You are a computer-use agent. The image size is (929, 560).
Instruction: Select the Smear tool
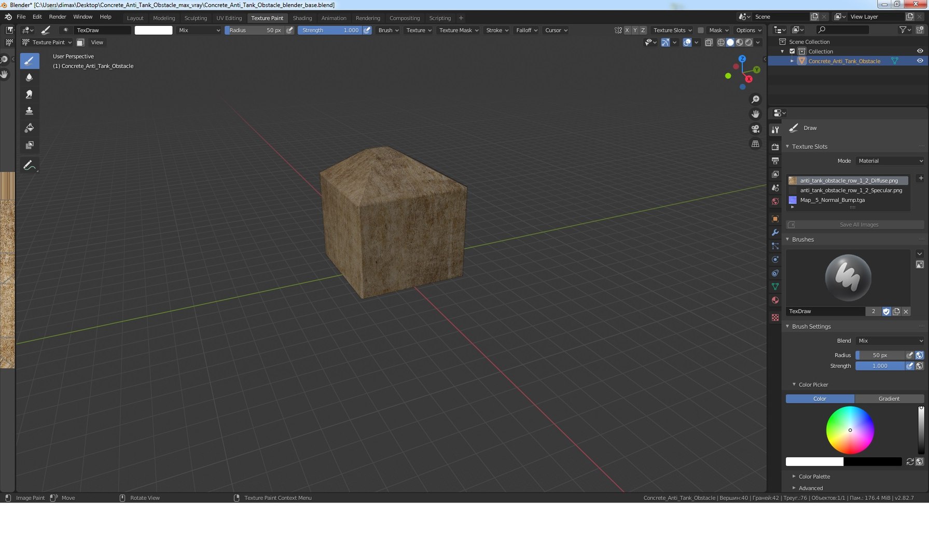click(30, 94)
